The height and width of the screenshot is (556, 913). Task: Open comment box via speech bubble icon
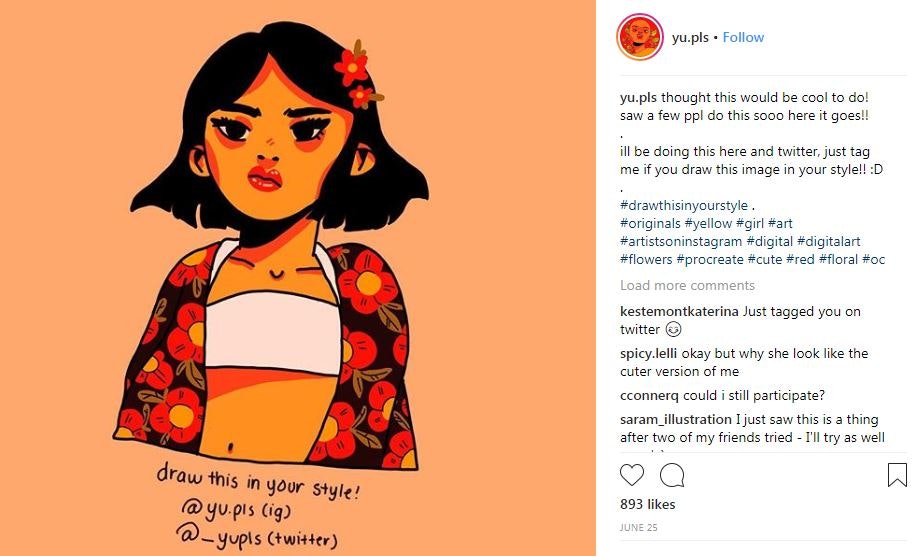(x=671, y=475)
